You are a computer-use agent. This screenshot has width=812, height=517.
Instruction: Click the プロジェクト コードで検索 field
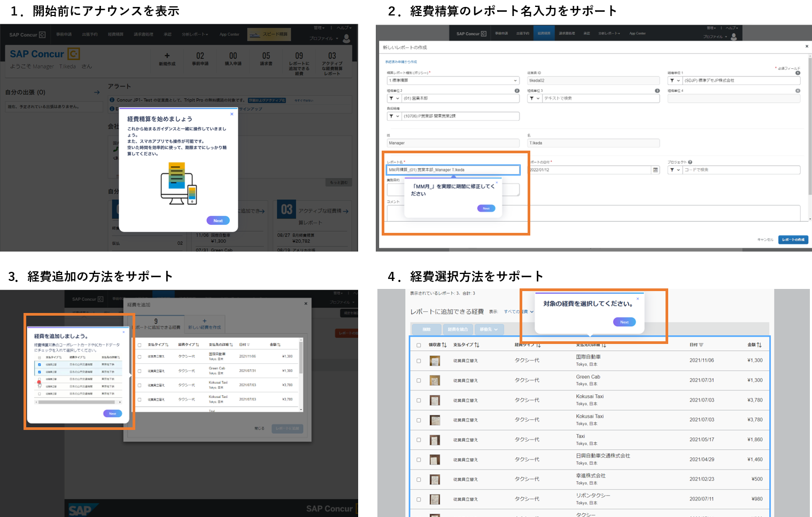(x=741, y=170)
